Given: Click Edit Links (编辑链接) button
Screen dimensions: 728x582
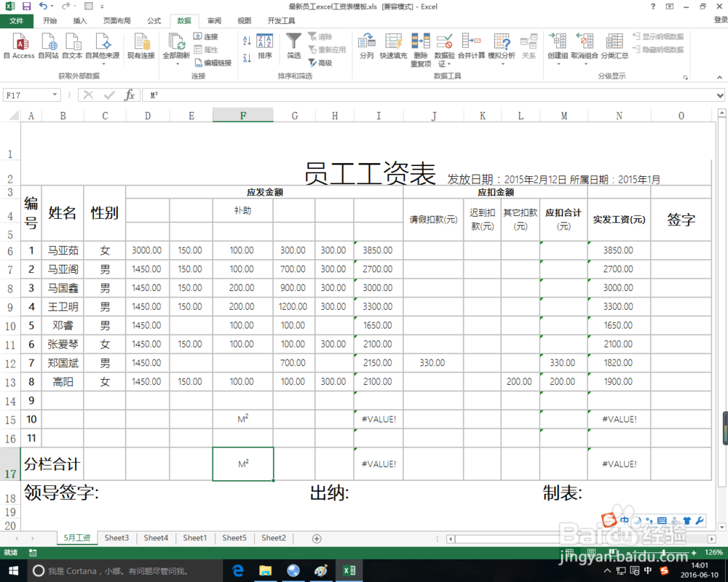Looking at the screenshot, I should point(213,63).
